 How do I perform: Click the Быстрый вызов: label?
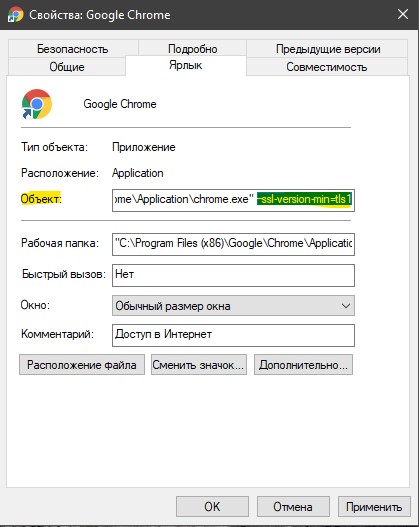[64, 274]
